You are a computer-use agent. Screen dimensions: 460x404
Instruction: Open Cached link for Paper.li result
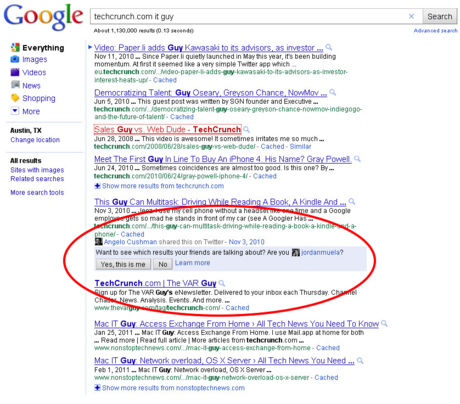click(165, 80)
